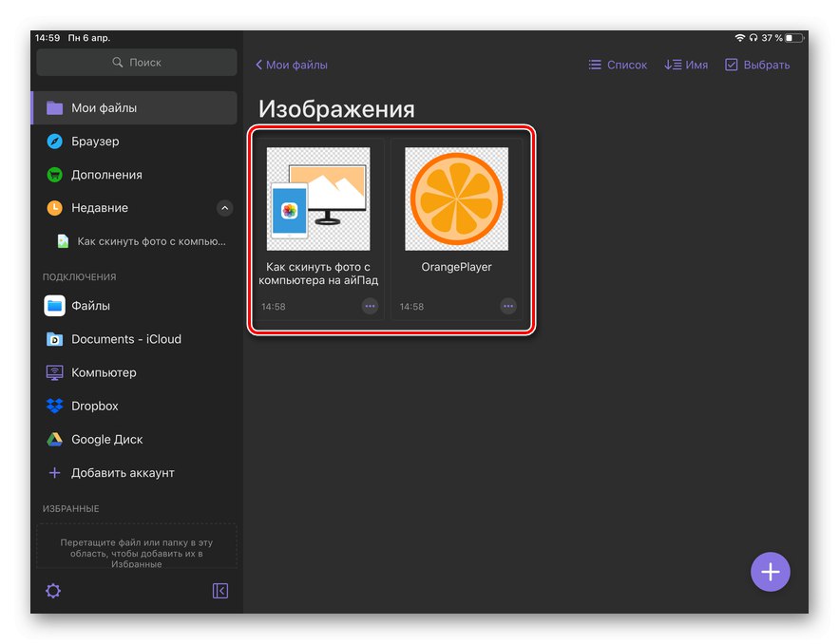
Task: Tap the purple plus add button
Action: coord(770,572)
